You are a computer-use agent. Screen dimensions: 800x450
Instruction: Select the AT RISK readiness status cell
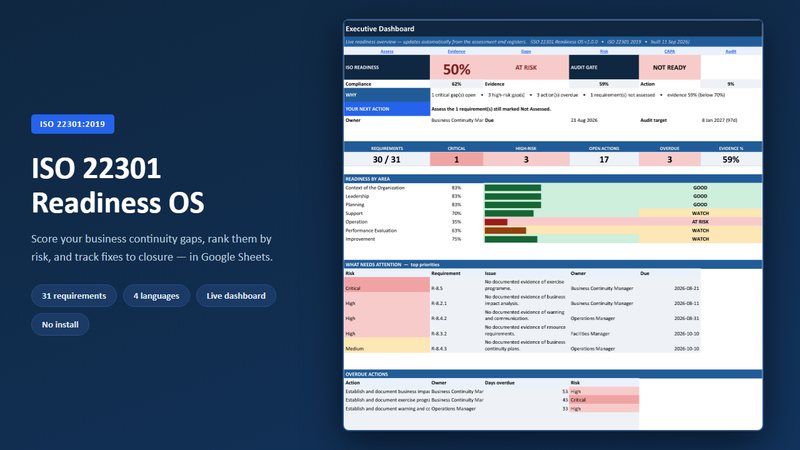click(x=526, y=67)
